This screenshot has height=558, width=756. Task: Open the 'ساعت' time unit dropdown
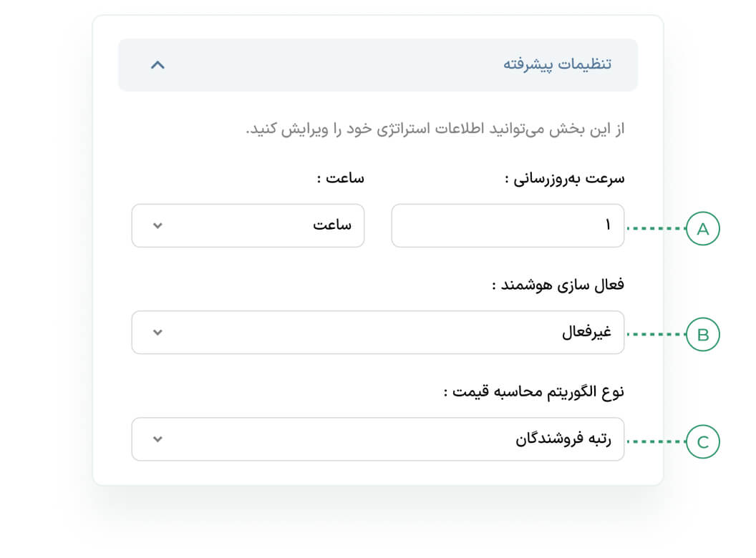click(248, 226)
